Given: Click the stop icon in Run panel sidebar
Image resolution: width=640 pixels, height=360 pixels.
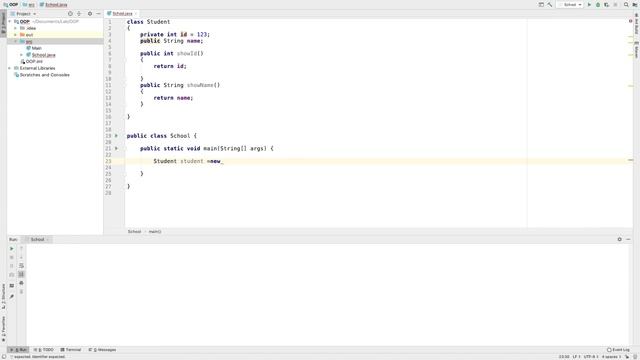Looking at the screenshot, I should tap(12, 257).
